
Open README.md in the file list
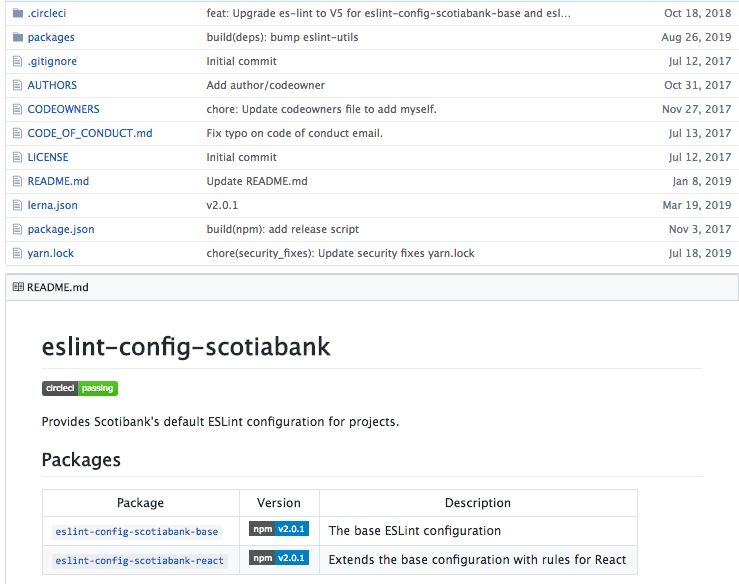click(x=58, y=181)
